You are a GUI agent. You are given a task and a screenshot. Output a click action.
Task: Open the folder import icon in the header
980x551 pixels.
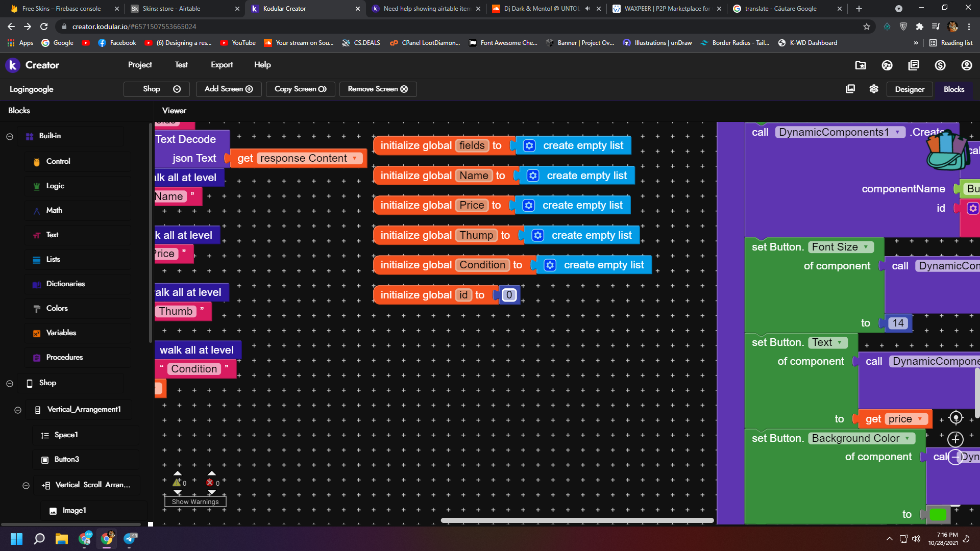point(861,65)
